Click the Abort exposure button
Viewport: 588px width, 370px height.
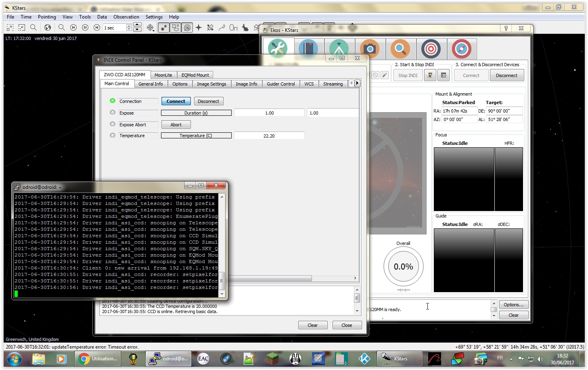(x=176, y=125)
